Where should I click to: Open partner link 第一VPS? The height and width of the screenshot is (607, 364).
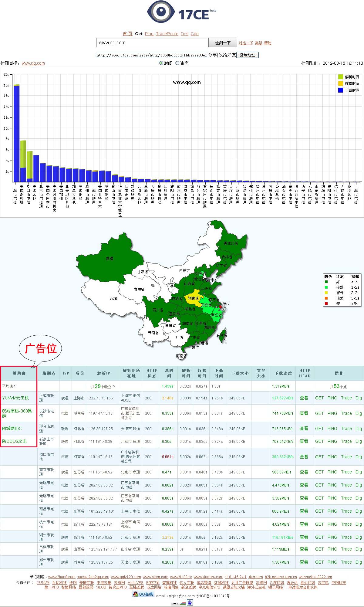point(52,587)
